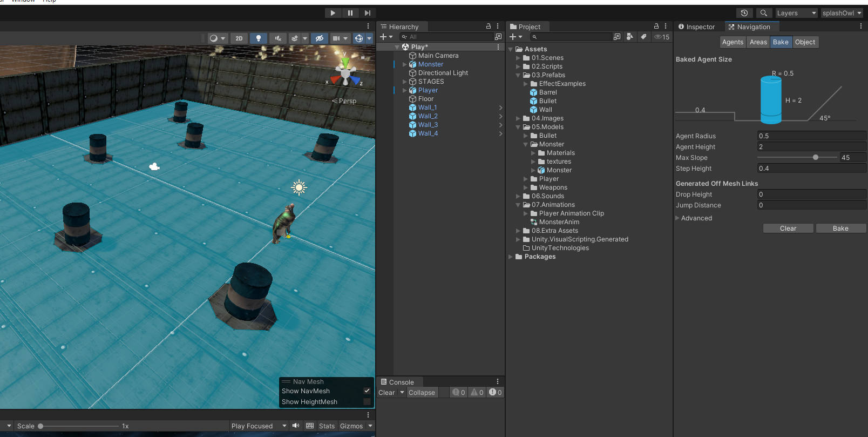Click the Clear button in Navigation

pos(788,228)
